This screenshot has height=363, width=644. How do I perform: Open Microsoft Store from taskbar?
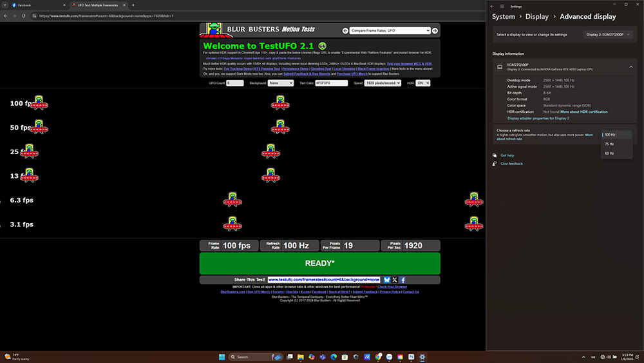pyautogui.click(x=345, y=357)
